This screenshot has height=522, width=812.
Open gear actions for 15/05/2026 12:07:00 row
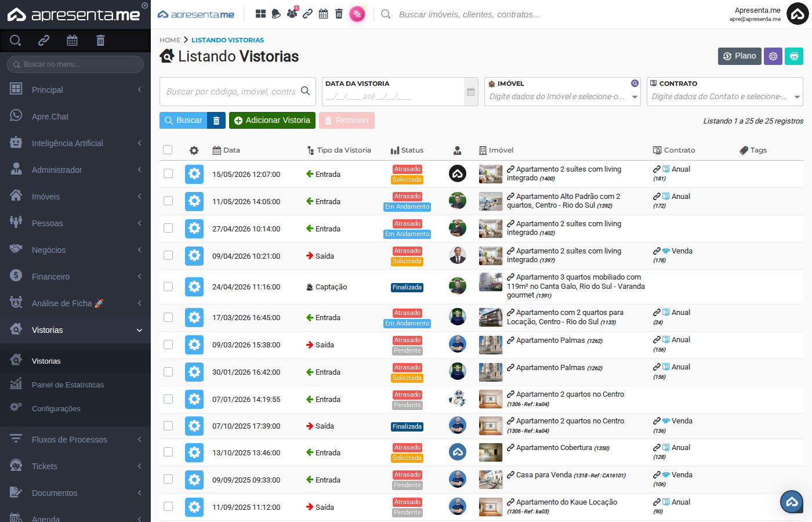tap(194, 174)
